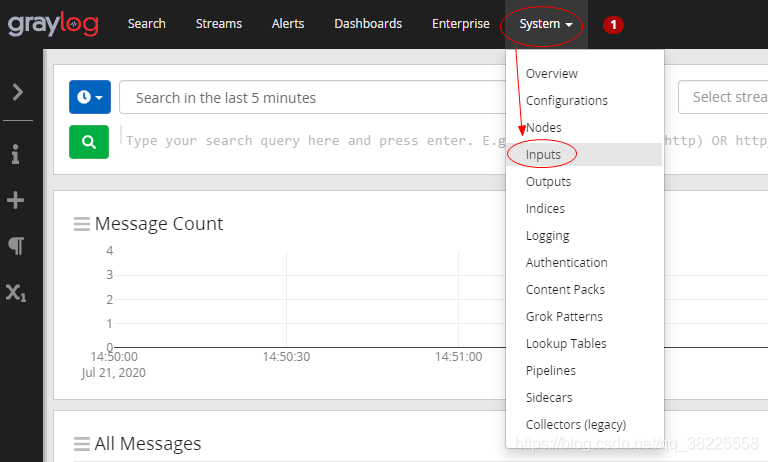Open the Alerts page
Viewport: 768px width, 462px height.
288,24
